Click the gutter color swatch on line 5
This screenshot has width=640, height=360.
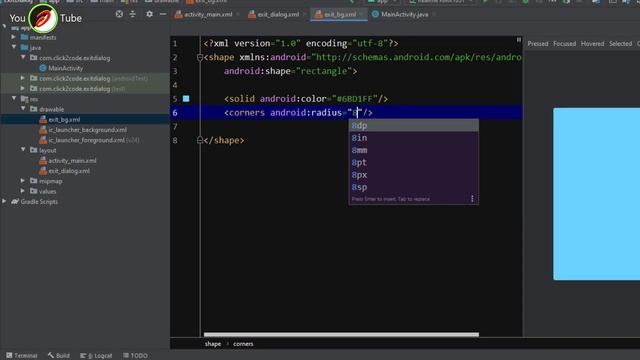coord(186,98)
